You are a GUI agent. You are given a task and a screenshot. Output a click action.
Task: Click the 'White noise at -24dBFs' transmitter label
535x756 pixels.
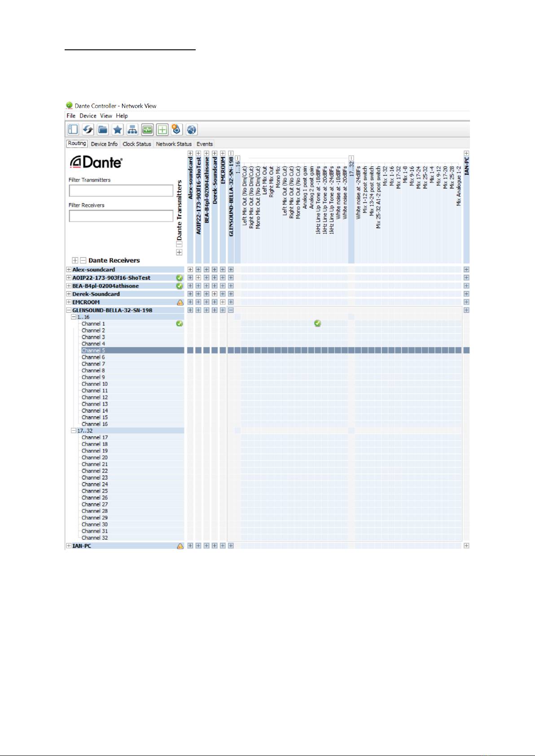pyautogui.click(x=358, y=193)
